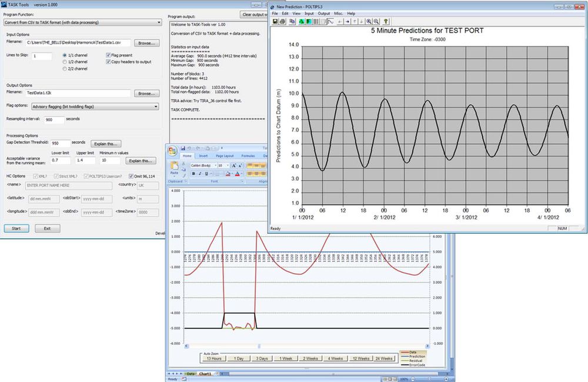Viewport: 588px width, 382px height.
Task: Toggle the Flag present checkbox
Action: [x=108, y=55]
